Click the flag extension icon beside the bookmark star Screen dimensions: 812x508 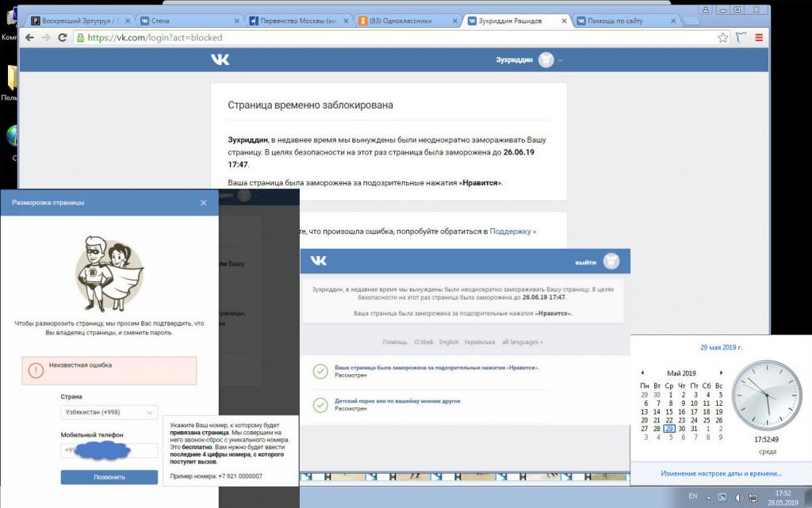point(741,37)
